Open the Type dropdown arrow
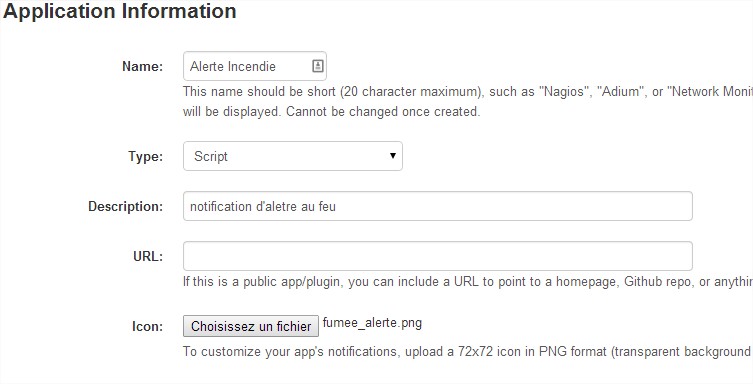The width and height of the screenshot is (753, 384). click(393, 156)
